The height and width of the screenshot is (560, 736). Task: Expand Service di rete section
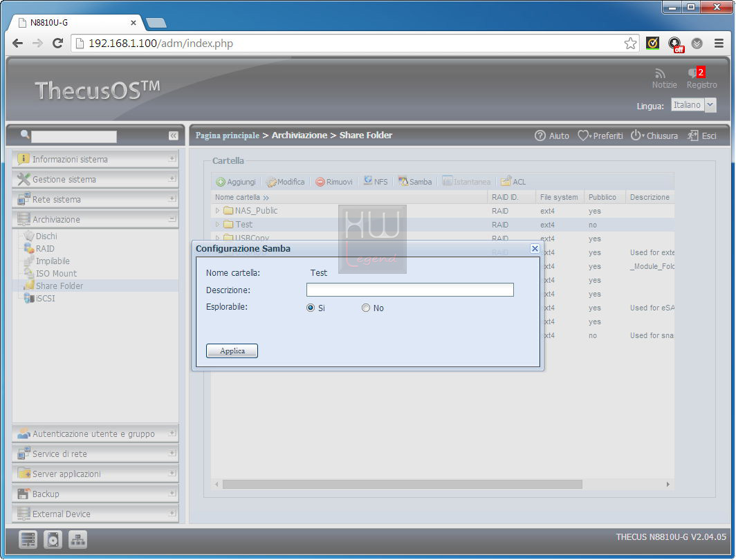[95, 454]
